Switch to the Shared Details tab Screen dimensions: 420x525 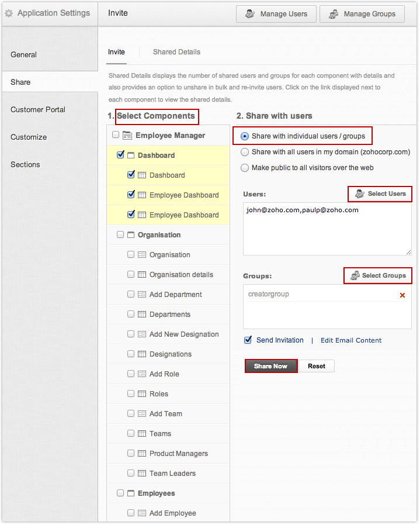tap(176, 52)
